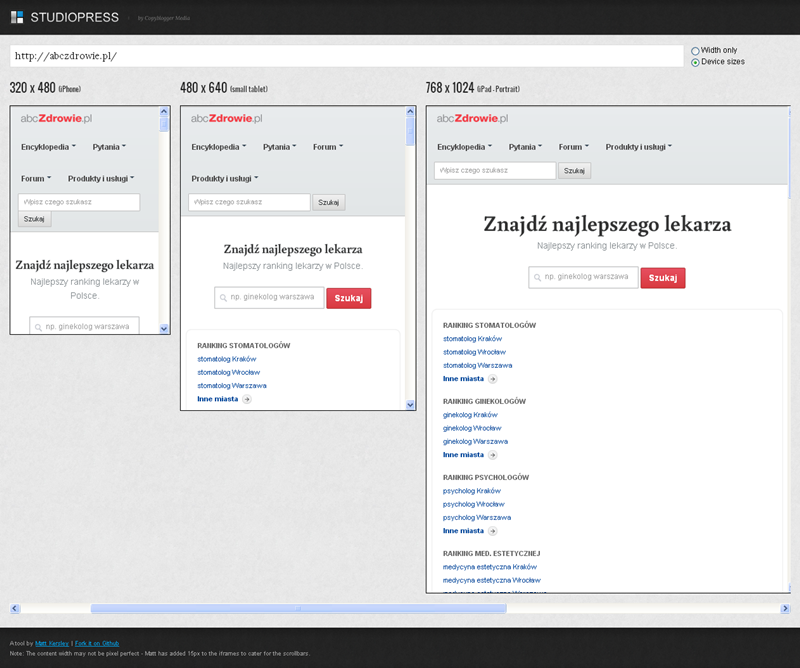Open Encyklopedia menu in small tablet preview
This screenshot has height=668, width=800.
pyautogui.click(x=218, y=147)
